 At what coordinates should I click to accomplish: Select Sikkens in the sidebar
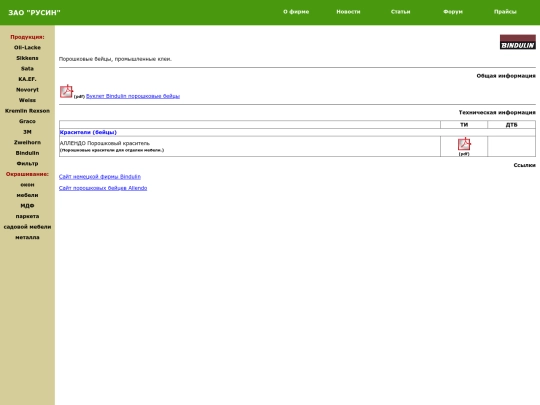[x=27, y=58]
